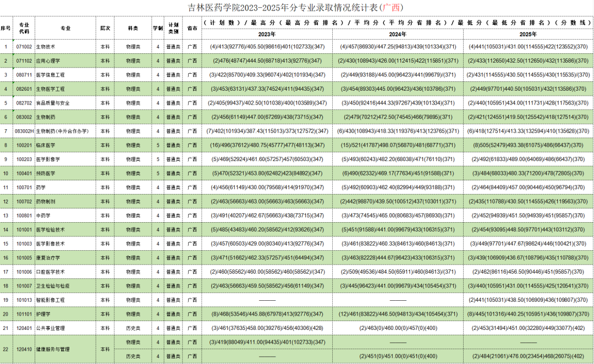
Task: Select the 2024 data cell for 公共事业管理
Action: (x=398, y=328)
